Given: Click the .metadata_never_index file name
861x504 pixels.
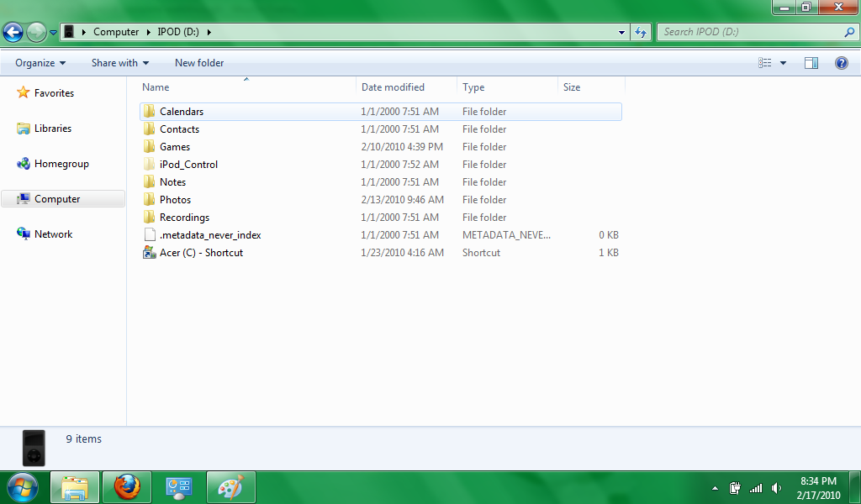Looking at the screenshot, I should [210, 234].
